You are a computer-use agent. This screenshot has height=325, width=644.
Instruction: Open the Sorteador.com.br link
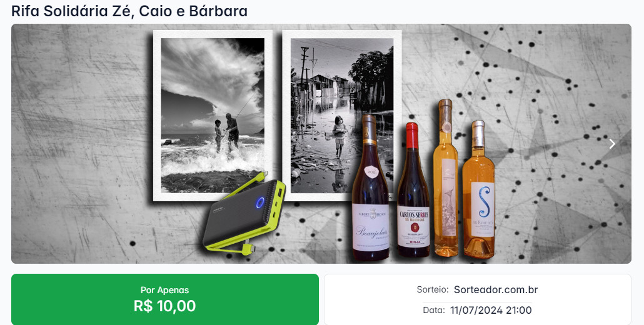tap(496, 290)
